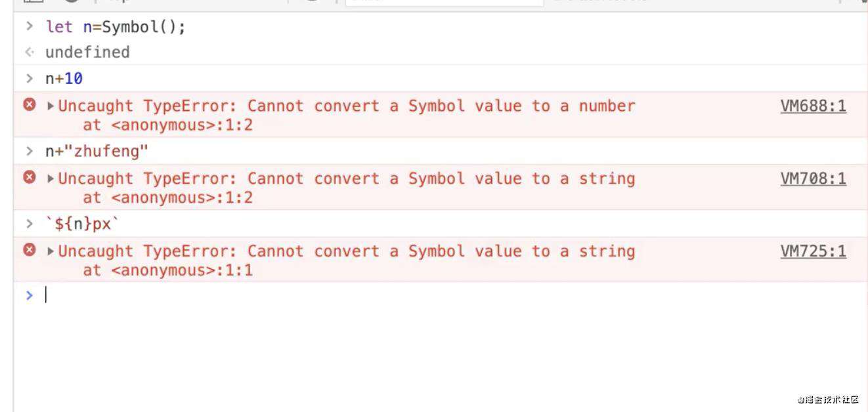Click the `${n}px` template literal entry
Image resolution: width=868 pixels, height=412 pixels.
tap(83, 224)
